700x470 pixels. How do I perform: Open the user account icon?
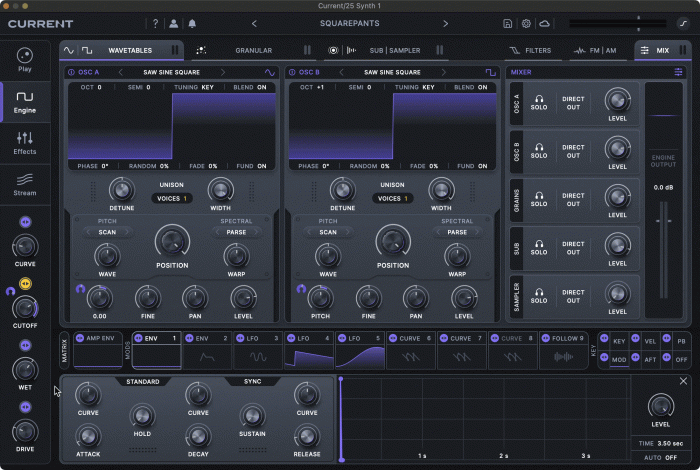click(x=174, y=24)
